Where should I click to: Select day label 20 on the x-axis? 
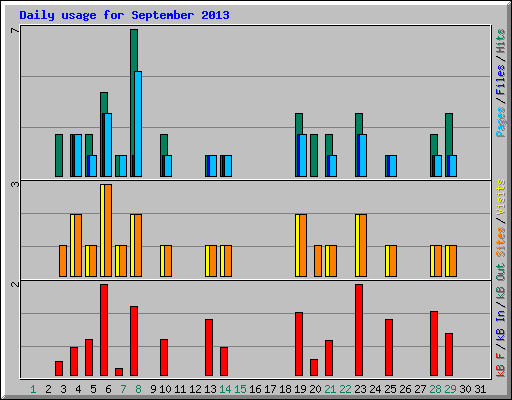pos(315,389)
